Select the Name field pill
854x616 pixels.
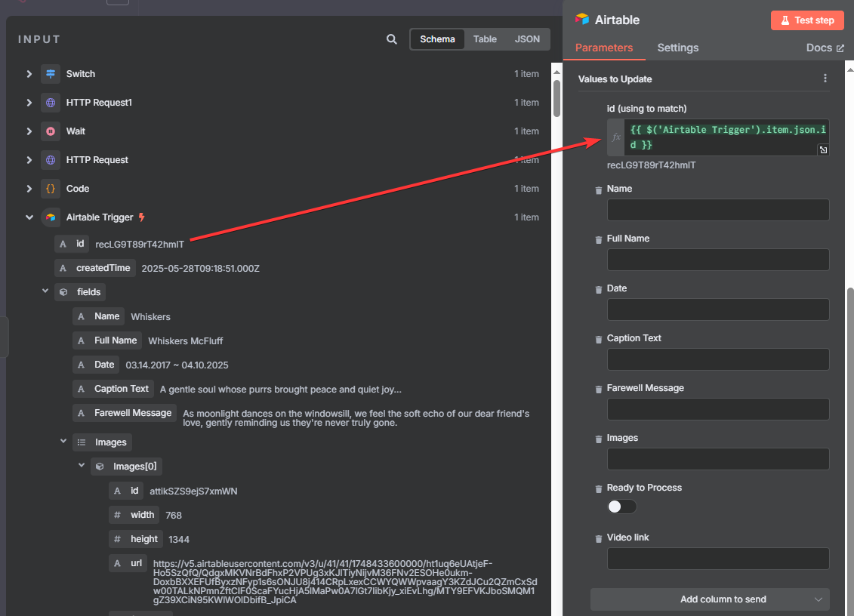coord(99,316)
